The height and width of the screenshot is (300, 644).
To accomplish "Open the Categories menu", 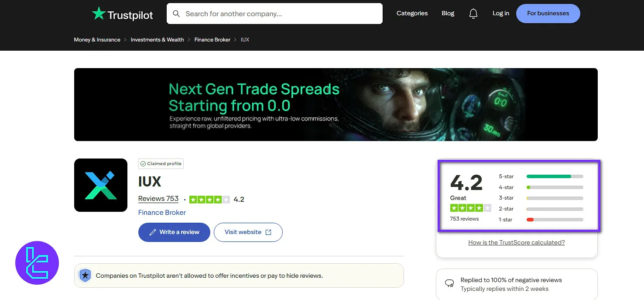I will click(412, 13).
